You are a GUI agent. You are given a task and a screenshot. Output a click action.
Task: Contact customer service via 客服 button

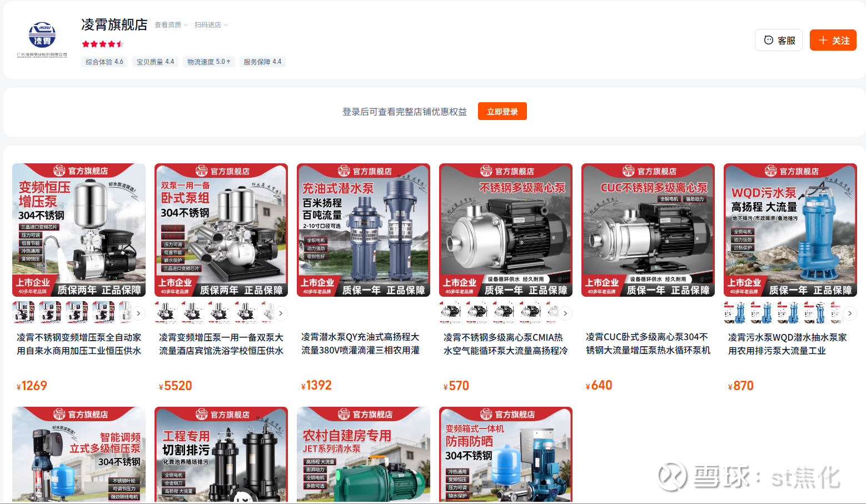click(779, 40)
